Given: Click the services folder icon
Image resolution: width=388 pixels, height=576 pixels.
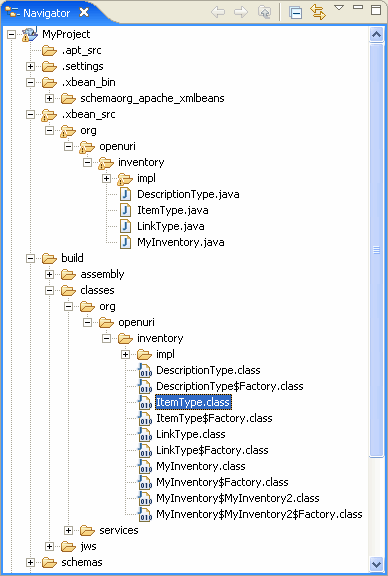Looking at the screenshot, I should 87,530.
